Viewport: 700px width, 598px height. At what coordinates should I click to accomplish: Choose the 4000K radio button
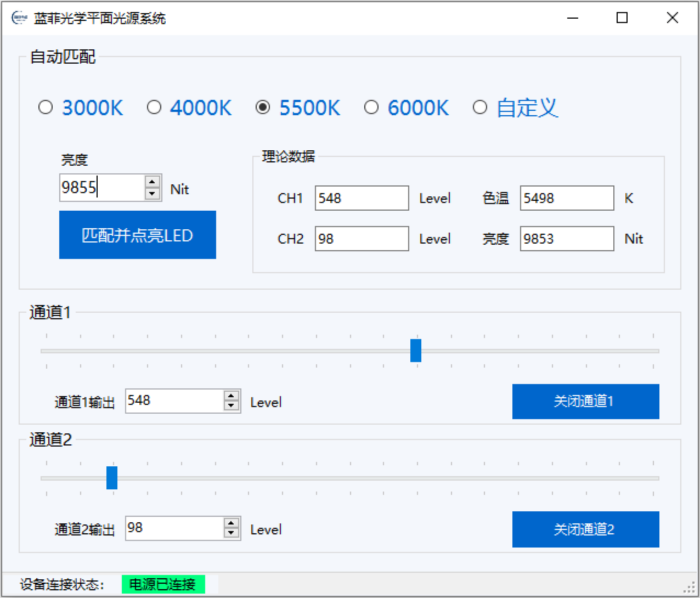point(154,108)
